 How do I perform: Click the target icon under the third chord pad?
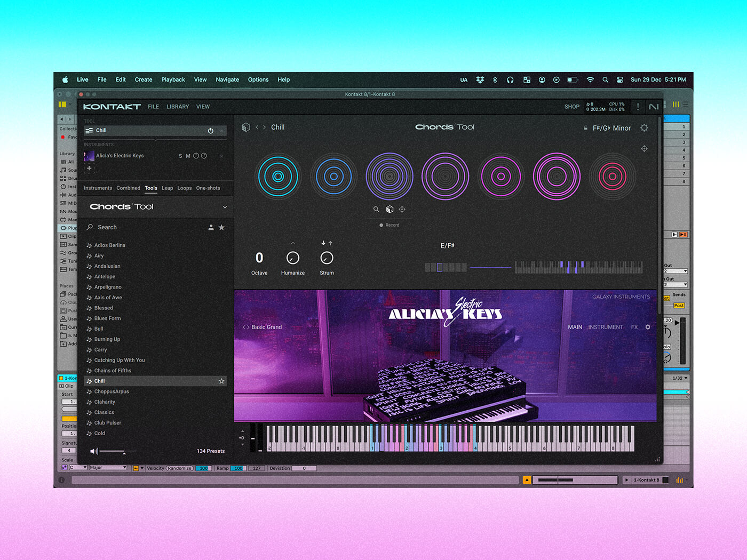point(402,210)
